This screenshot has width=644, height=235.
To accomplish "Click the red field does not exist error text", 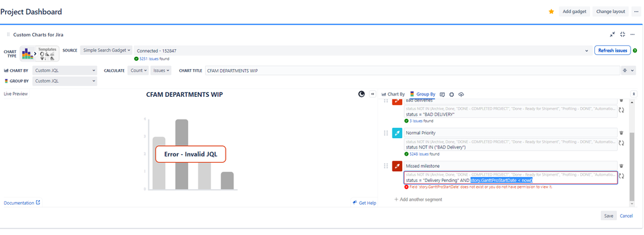I will point(480,187).
